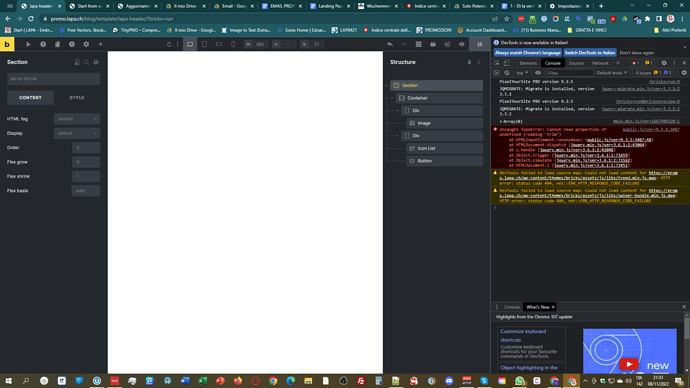The width and height of the screenshot is (690, 388).
Task: Collapse the first Div chevron above Image
Action: (x=398, y=111)
